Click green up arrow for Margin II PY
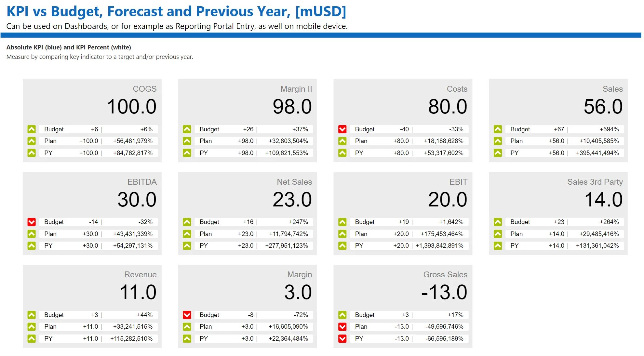 [187, 153]
